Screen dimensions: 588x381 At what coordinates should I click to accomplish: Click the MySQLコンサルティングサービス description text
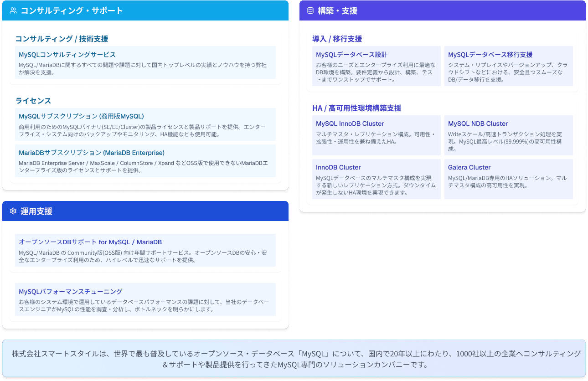tap(143, 69)
